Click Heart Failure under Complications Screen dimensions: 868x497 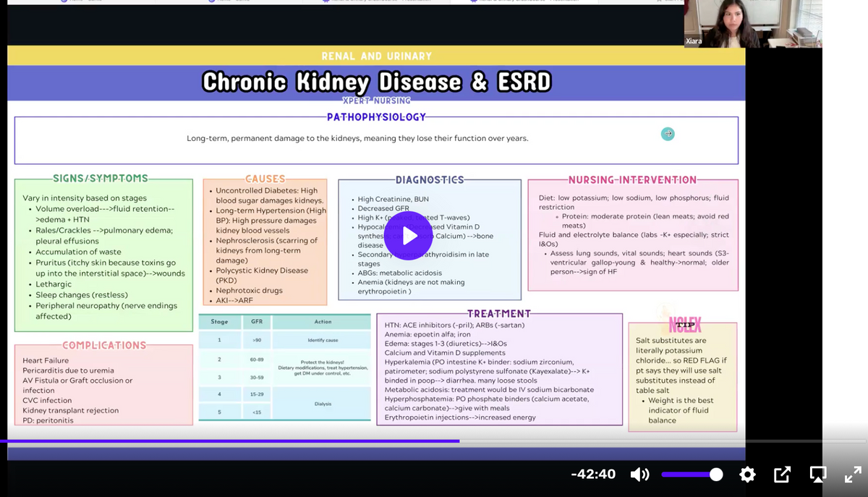(46, 360)
